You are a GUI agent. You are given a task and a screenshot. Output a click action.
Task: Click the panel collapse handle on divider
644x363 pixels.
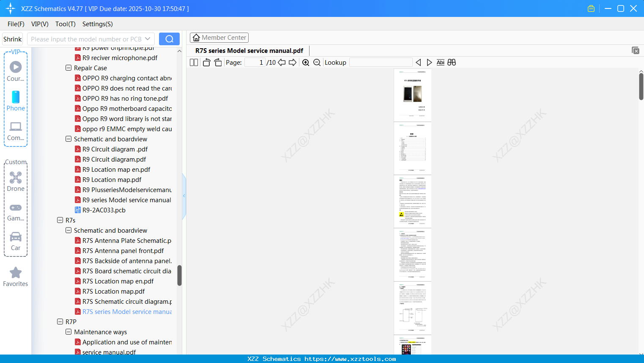point(184,196)
